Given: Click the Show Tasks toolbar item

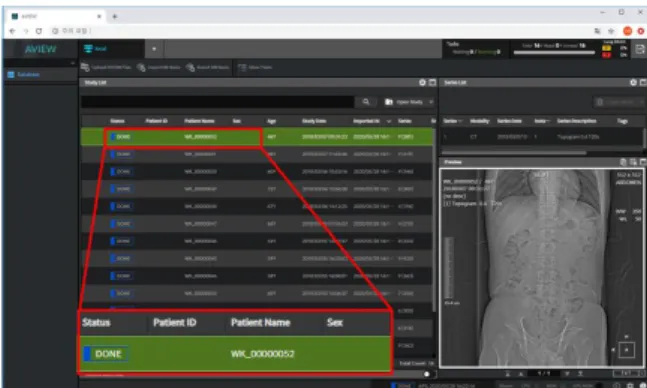Looking at the screenshot, I should click(255, 67).
